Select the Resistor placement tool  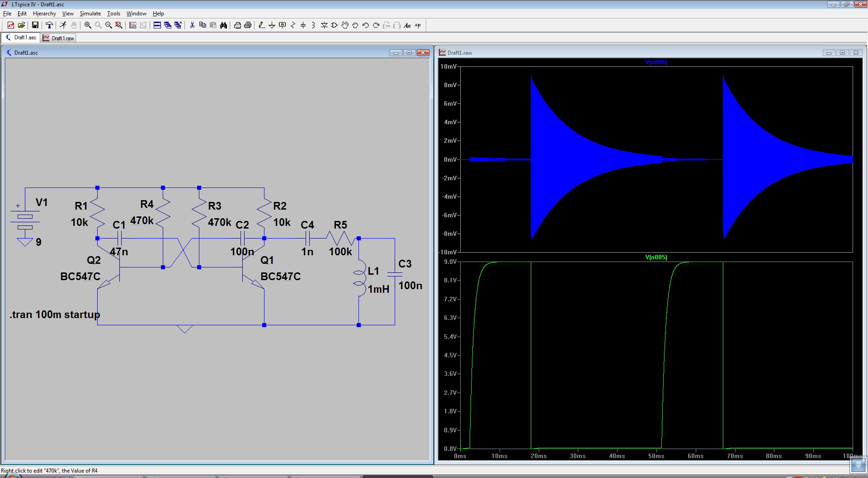293,25
